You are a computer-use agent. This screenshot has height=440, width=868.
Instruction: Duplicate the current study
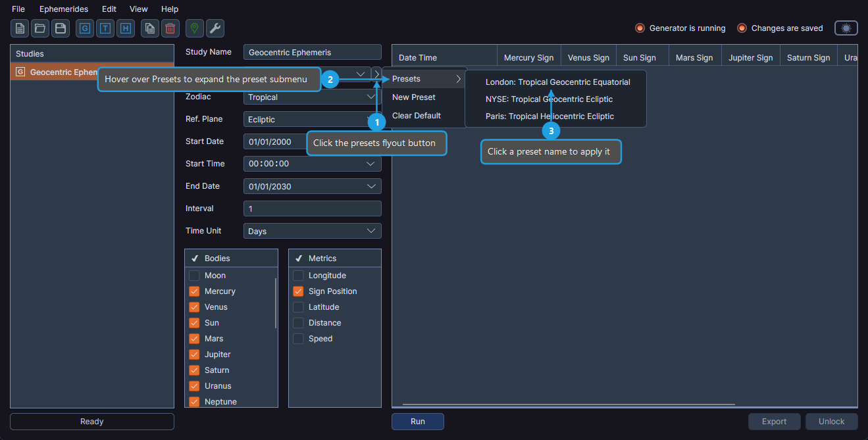tap(149, 28)
